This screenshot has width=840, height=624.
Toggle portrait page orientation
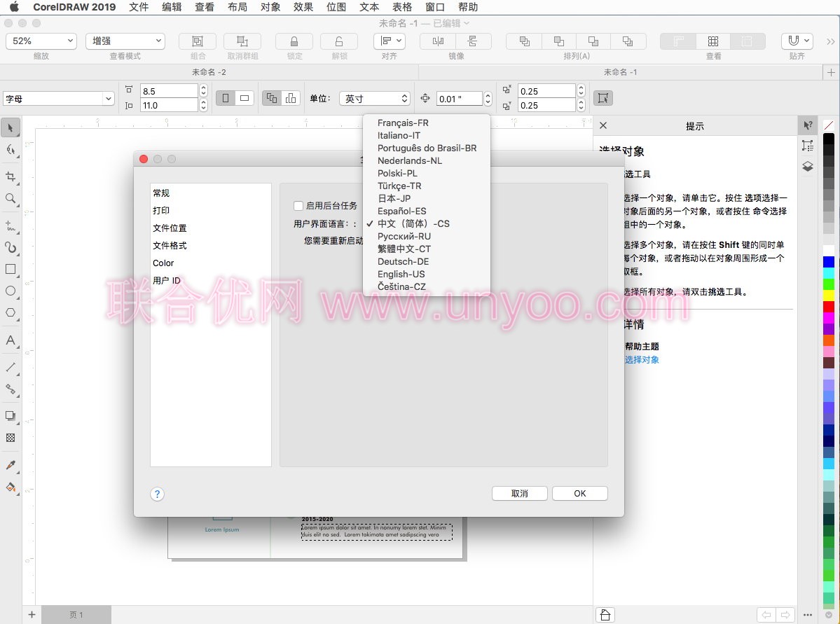[226, 98]
